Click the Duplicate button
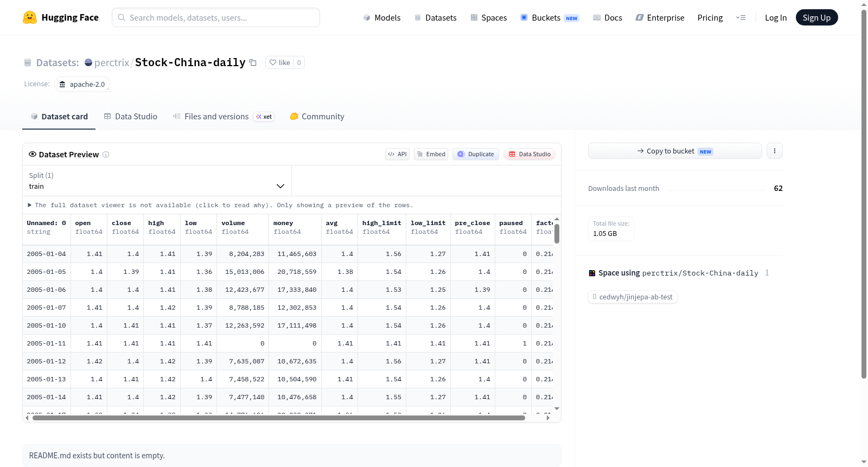Viewport: 868px width, 467px height. 476,154
